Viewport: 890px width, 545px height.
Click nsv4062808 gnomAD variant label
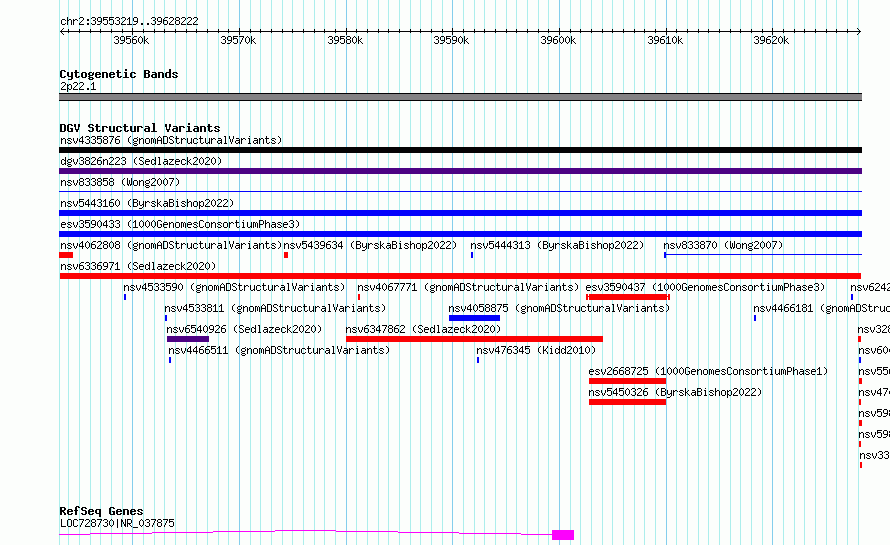click(171, 245)
